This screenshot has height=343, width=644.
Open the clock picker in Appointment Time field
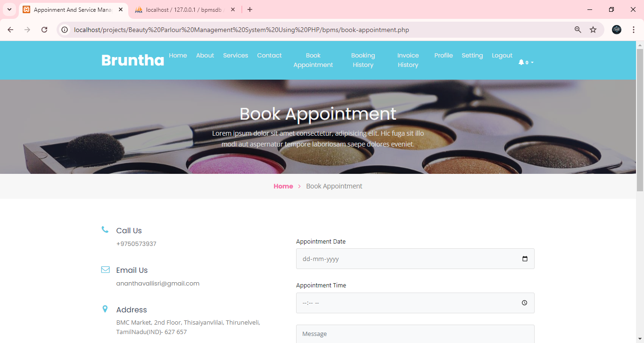point(524,302)
